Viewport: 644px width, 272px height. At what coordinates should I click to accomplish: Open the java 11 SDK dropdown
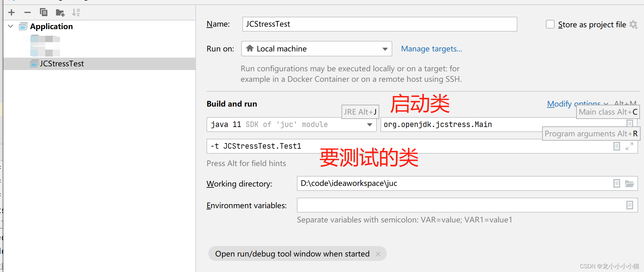click(x=291, y=125)
